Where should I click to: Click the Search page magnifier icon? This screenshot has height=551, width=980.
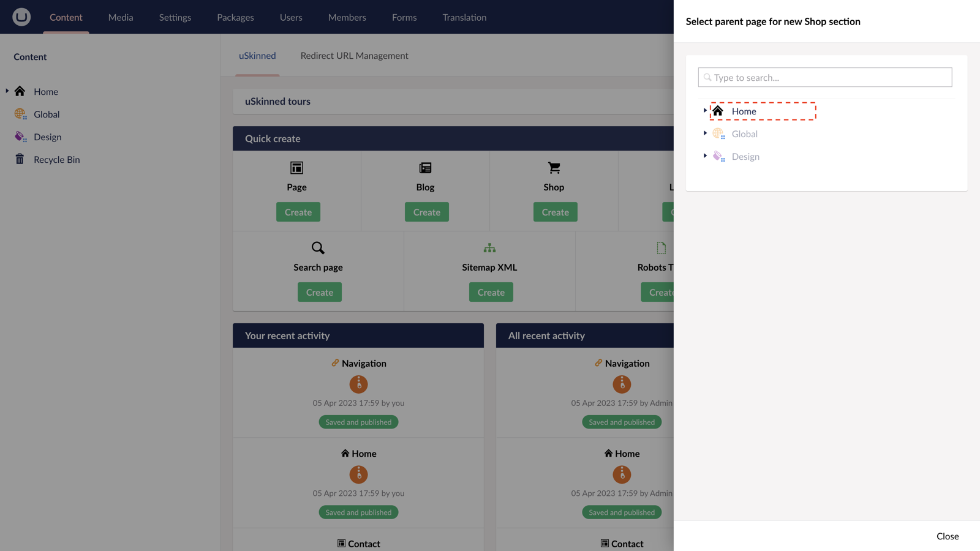tap(317, 248)
